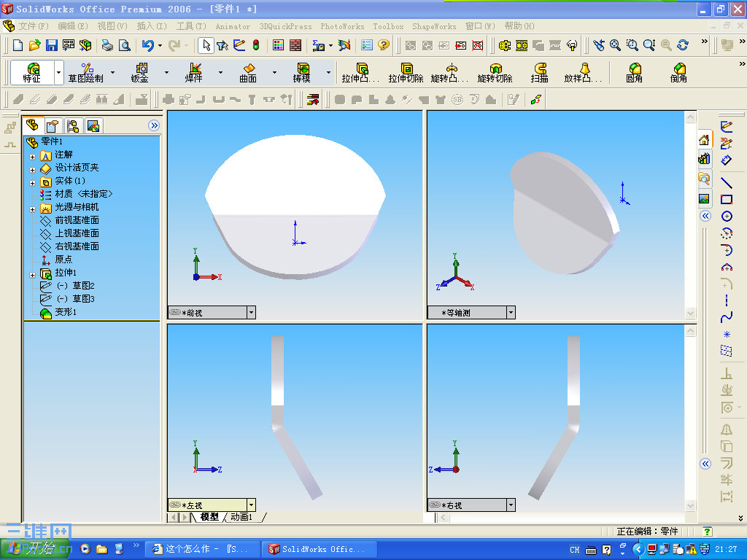Select the 拉伸凸台 (Extruded Boss) tool
The height and width of the screenshot is (560, 747).
[360, 72]
